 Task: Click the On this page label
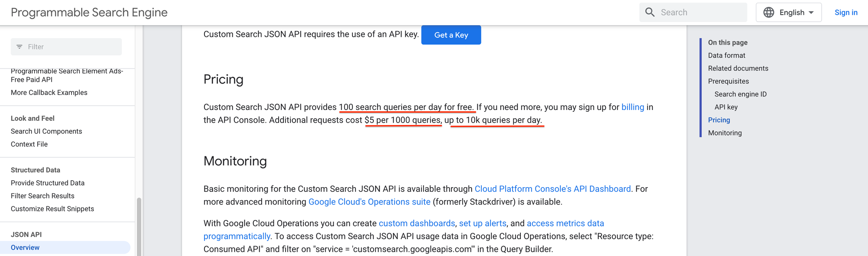coord(728,42)
